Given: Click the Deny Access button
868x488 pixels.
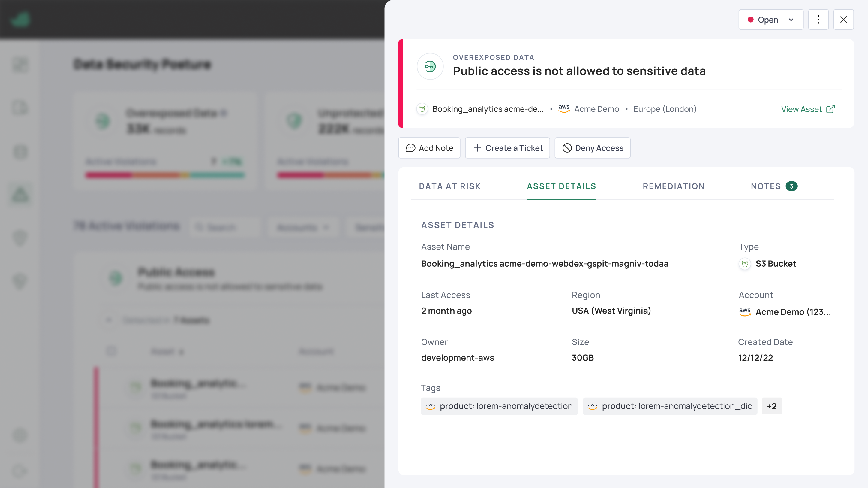Looking at the screenshot, I should click(x=592, y=148).
